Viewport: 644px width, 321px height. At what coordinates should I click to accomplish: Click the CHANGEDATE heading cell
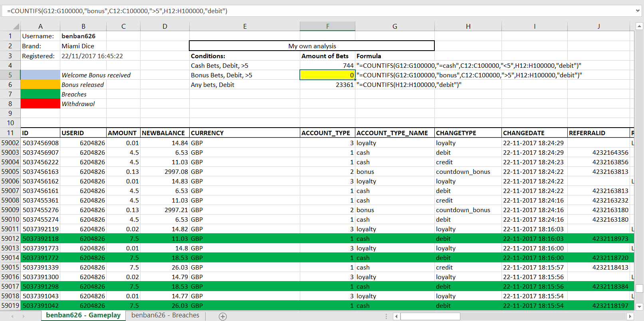pos(535,133)
